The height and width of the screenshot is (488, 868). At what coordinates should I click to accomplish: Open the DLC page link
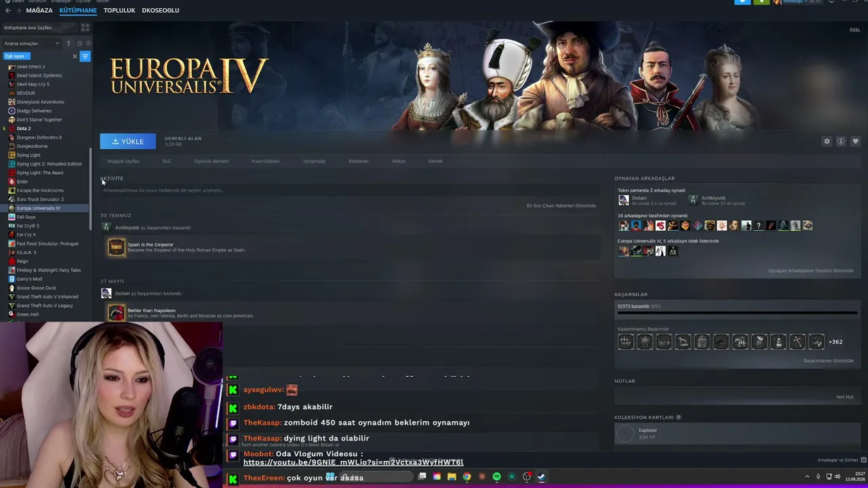(167, 161)
